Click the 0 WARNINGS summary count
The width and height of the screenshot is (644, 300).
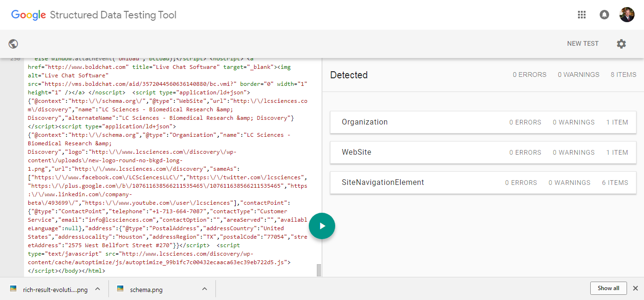tap(578, 75)
